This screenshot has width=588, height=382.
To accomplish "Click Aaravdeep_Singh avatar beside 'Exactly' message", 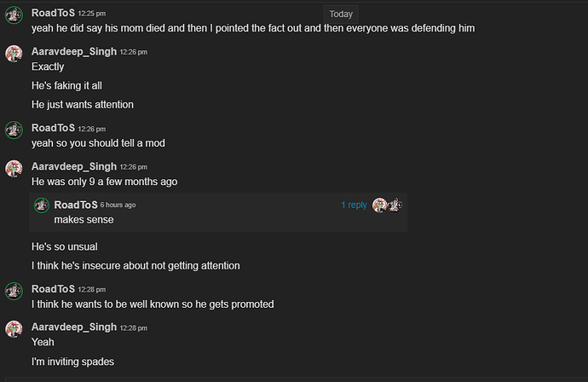I will [x=14, y=54].
